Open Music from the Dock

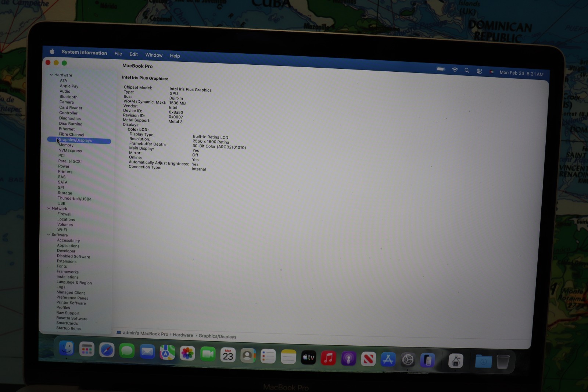pyautogui.click(x=329, y=358)
